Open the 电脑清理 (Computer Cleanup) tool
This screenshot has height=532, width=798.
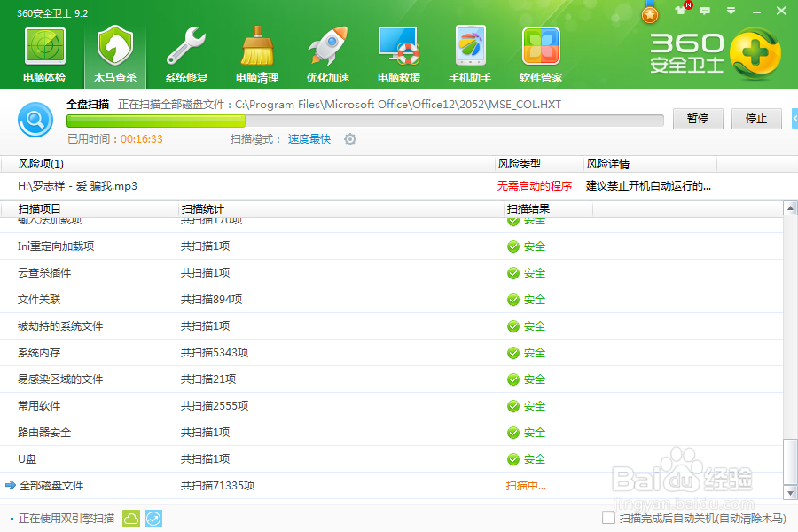[256, 51]
